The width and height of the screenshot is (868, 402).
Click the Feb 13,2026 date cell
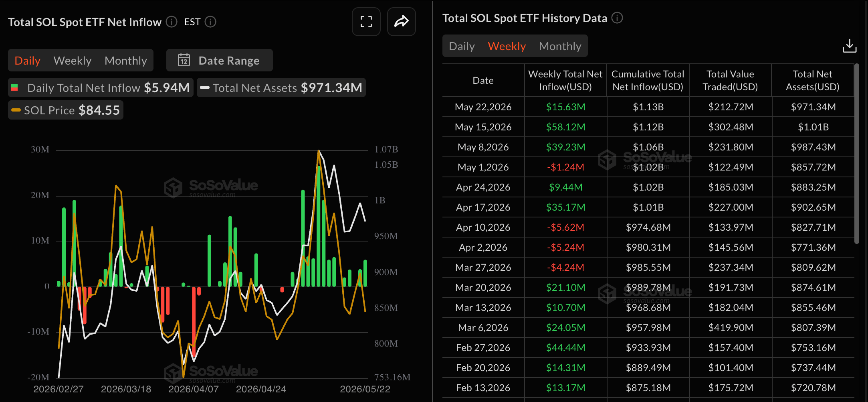(483, 388)
